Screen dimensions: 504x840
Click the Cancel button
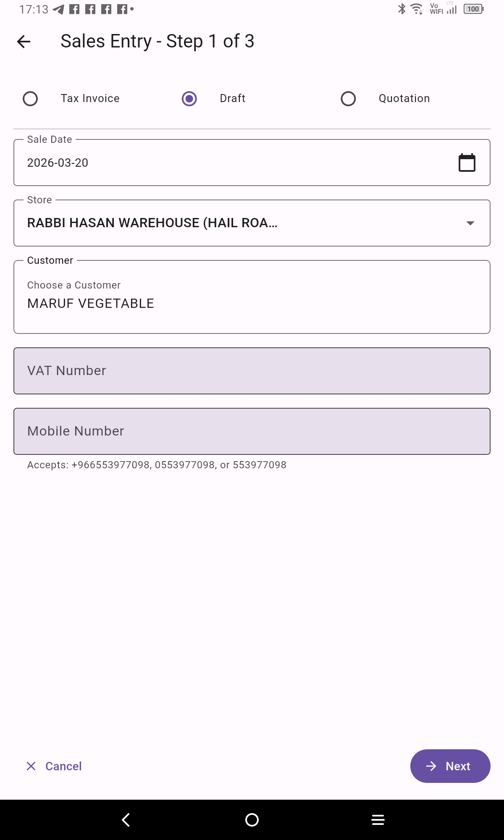click(x=54, y=766)
